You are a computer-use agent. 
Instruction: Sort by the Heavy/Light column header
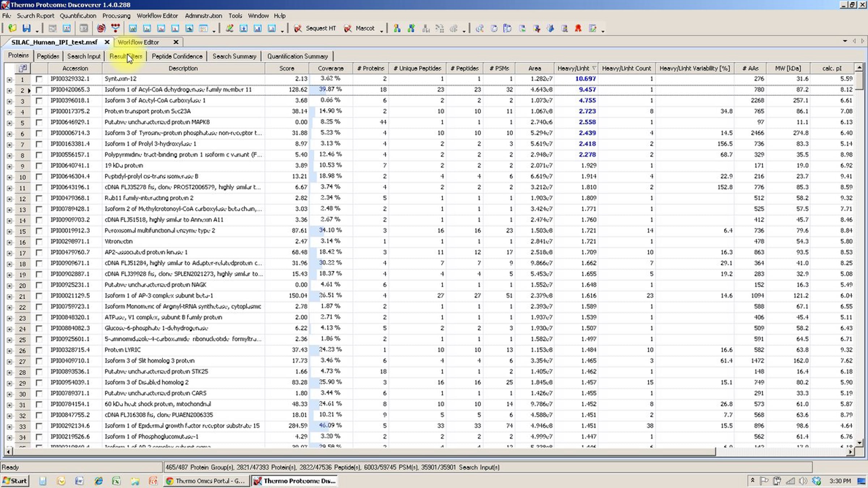pyautogui.click(x=576, y=68)
